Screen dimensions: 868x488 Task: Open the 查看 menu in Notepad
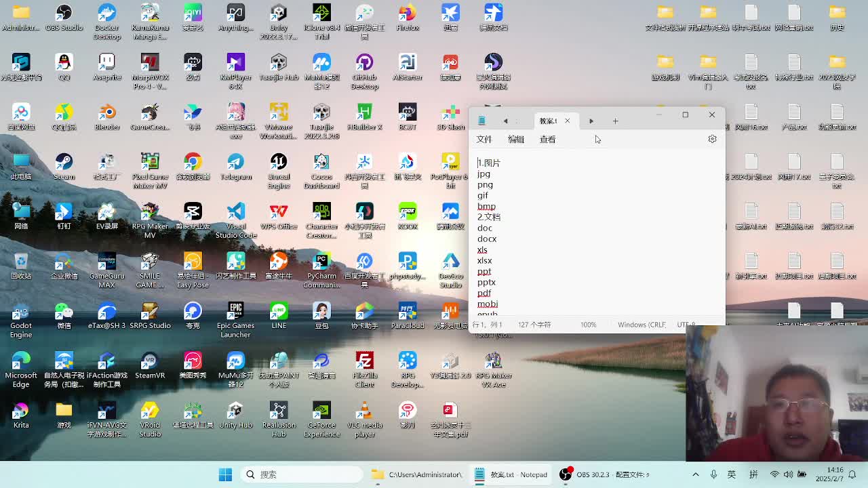[547, 139]
